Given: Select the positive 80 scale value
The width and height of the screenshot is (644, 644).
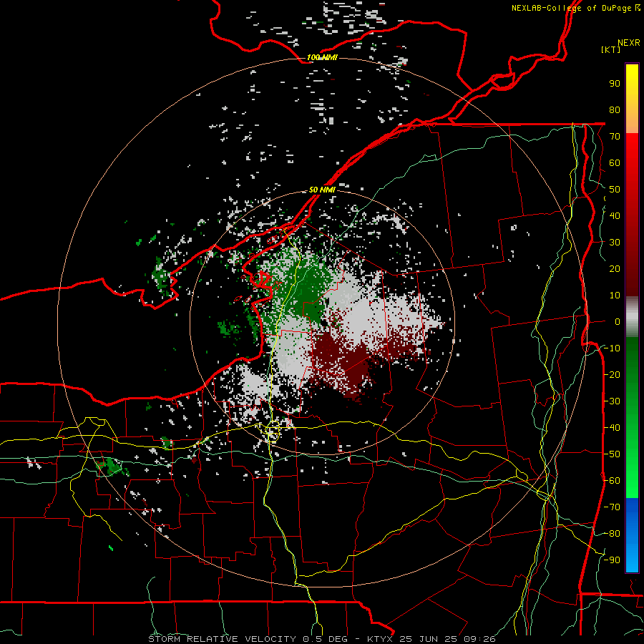Looking at the screenshot, I should 615,110.
